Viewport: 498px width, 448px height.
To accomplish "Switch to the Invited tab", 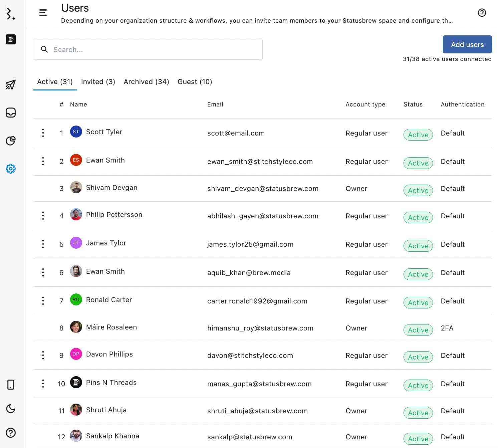I will tap(98, 82).
